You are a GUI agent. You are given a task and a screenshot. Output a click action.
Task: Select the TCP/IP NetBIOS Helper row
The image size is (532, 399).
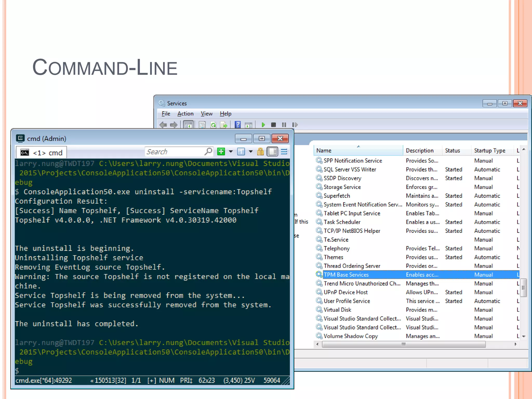tap(417, 231)
